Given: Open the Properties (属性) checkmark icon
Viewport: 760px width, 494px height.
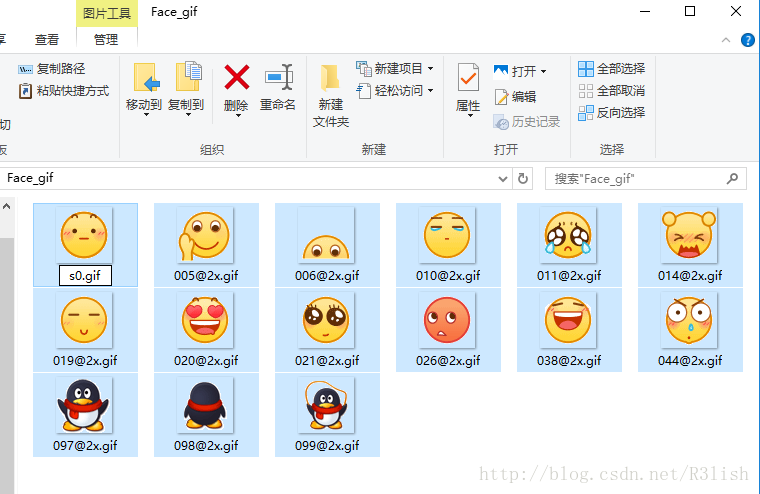Looking at the screenshot, I should click(468, 77).
